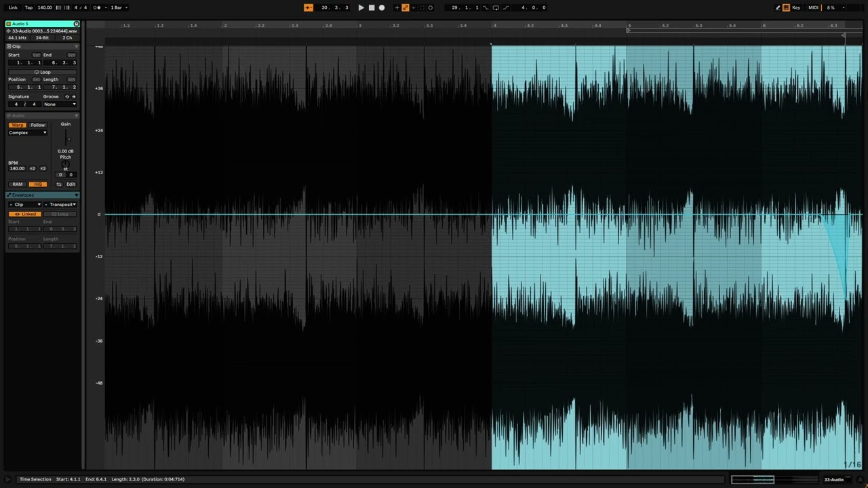Click the signature numerator field
This screenshot has width=868, height=488.
coord(16,104)
